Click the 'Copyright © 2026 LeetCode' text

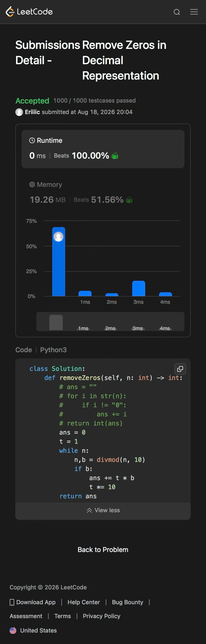pyautogui.click(x=48, y=587)
